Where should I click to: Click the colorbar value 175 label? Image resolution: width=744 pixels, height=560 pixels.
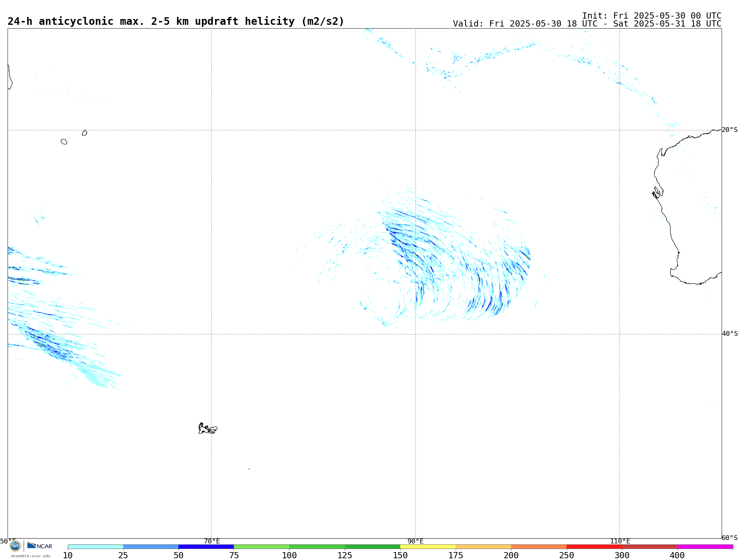coord(456,556)
